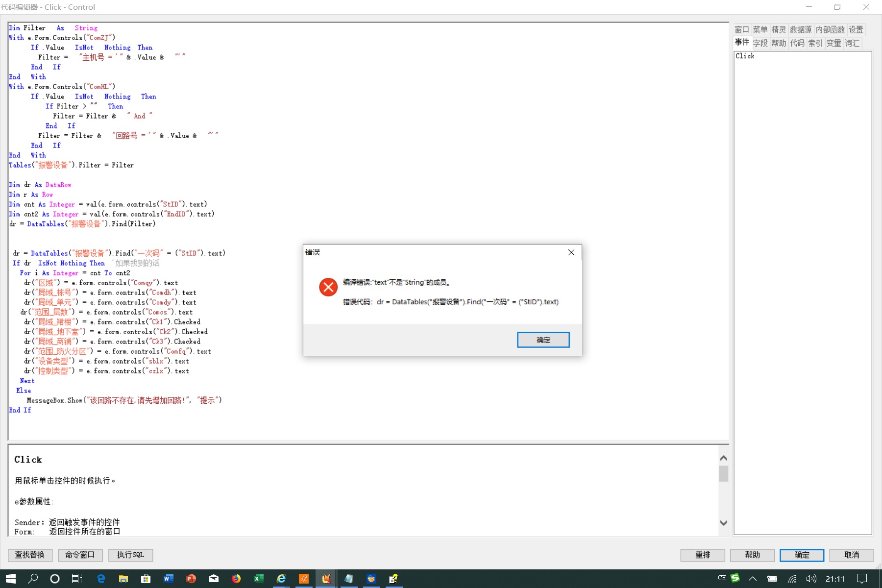Click the 'For i As Integer = cnt To cnt2' line
The width and height of the screenshot is (882, 588).
click(75, 273)
